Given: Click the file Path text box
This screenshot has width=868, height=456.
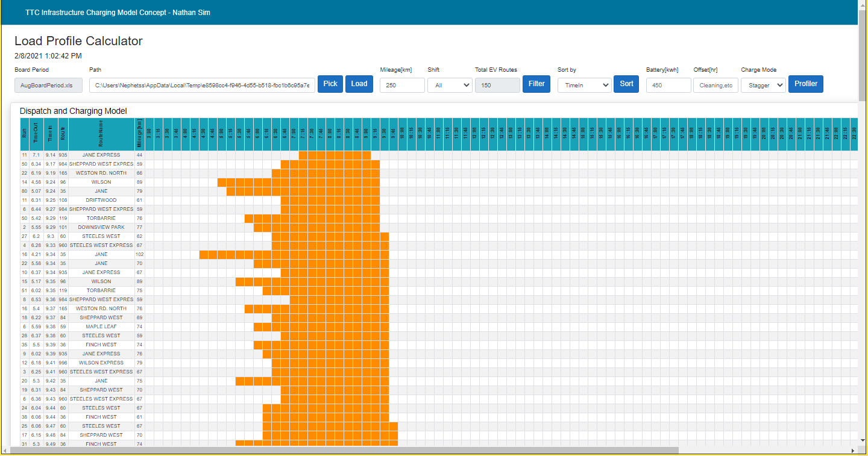Looking at the screenshot, I should click(202, 86).
